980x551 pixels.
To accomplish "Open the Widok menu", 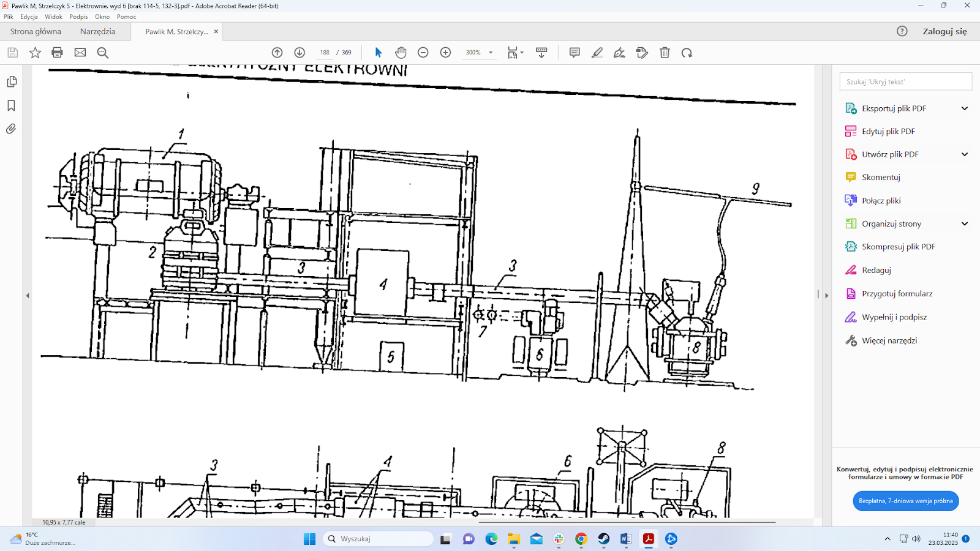I will pos(53,17).
